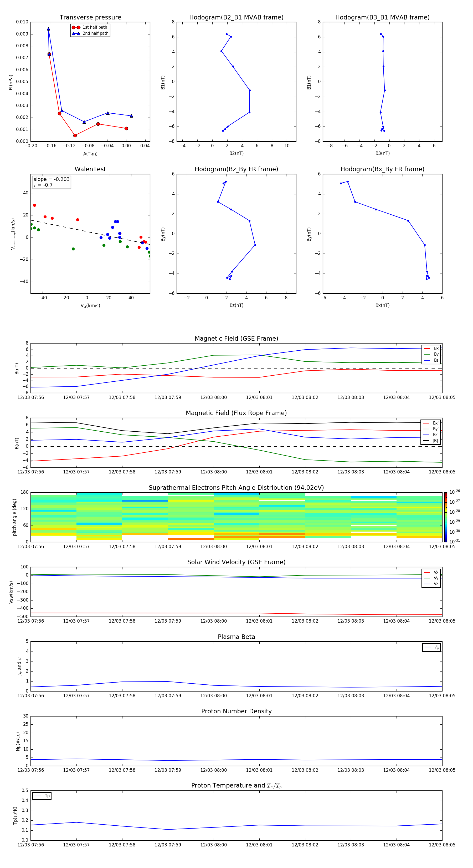Click the pitch angle colorbar scale
Viewport: 473px width, 868px height.
446,517
